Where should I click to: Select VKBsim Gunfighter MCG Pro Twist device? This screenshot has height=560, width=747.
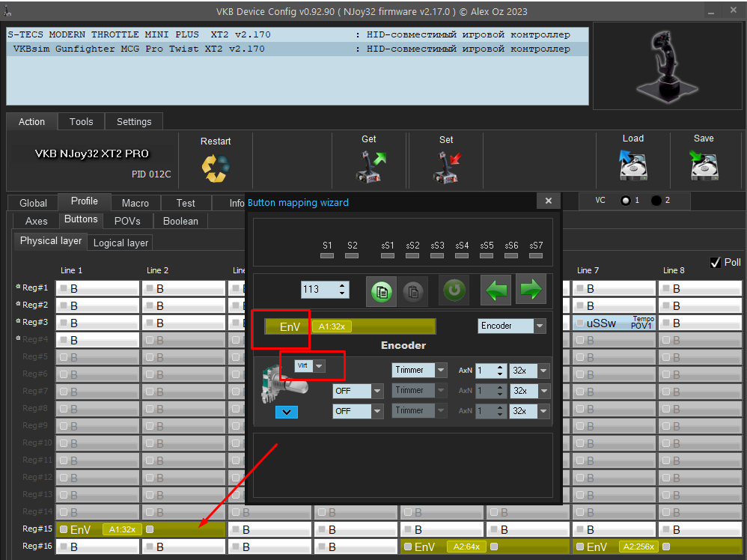297,49
